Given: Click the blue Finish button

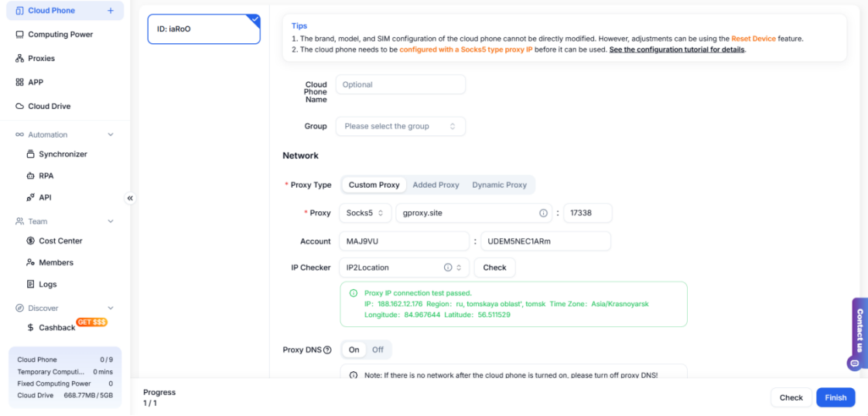Looking at the screenshot, I should 835,397.
